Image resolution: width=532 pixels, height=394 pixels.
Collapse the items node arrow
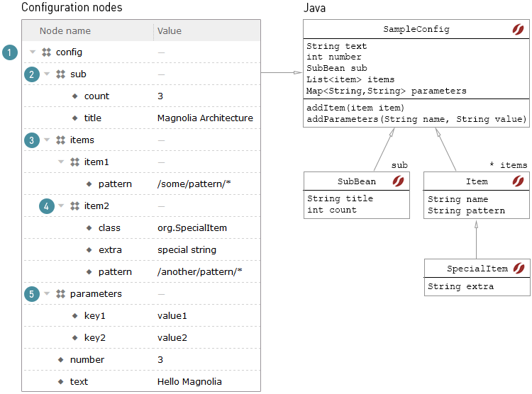(47, 140)
